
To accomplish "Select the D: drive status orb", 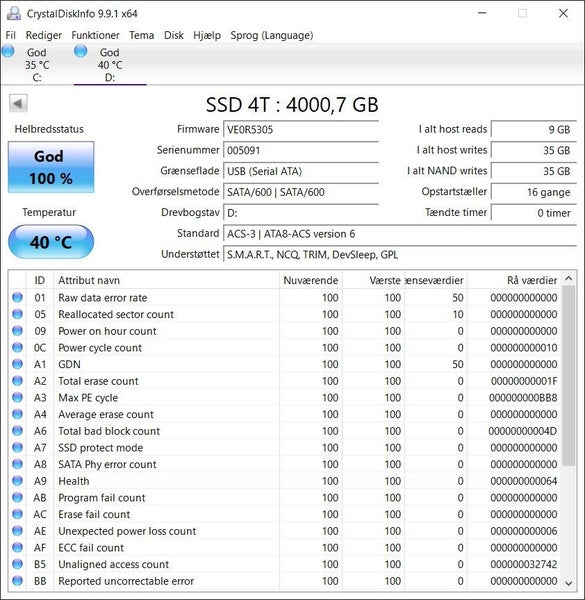I will pos(81,51).
